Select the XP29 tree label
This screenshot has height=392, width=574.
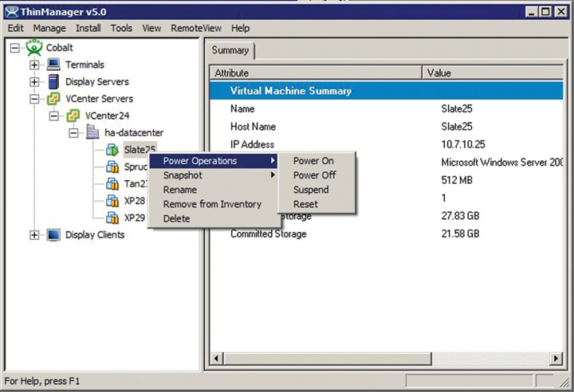135,218
